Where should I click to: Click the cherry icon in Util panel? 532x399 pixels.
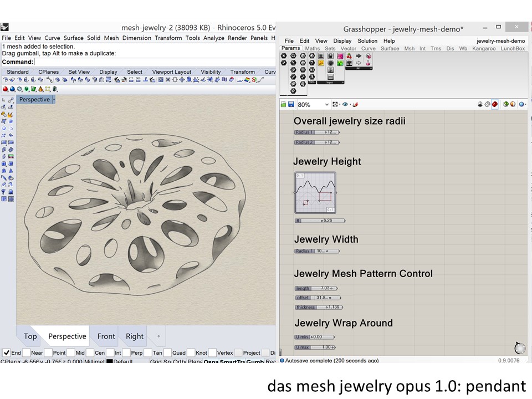coord(349,56)
